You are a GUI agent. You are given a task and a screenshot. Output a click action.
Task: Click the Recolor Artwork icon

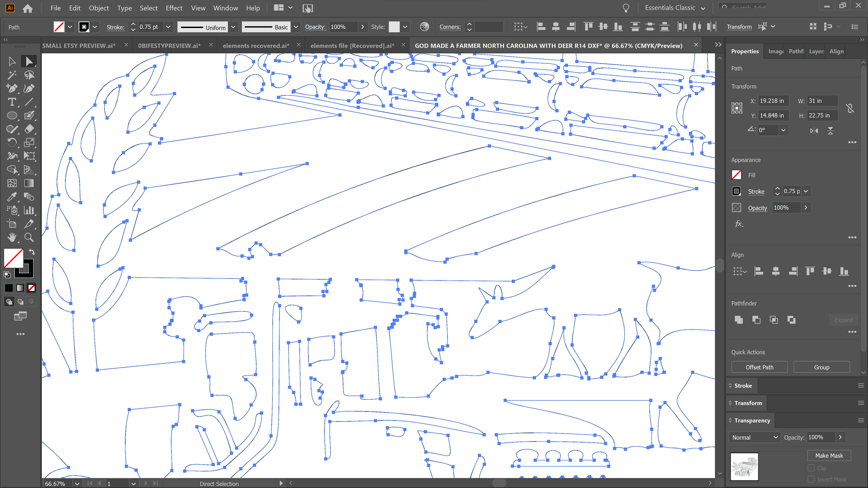424,27
